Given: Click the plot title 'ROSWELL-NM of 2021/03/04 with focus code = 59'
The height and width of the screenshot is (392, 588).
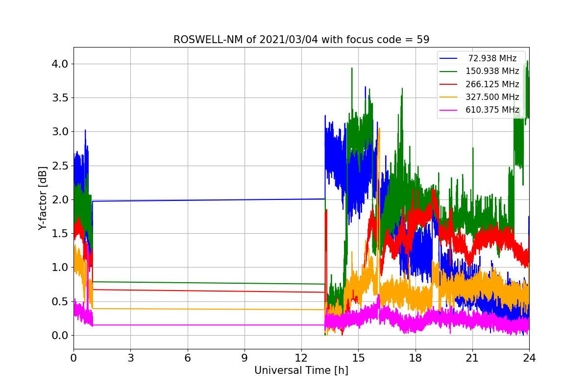Looking at the screenshot, I should (x=301, y=40).
